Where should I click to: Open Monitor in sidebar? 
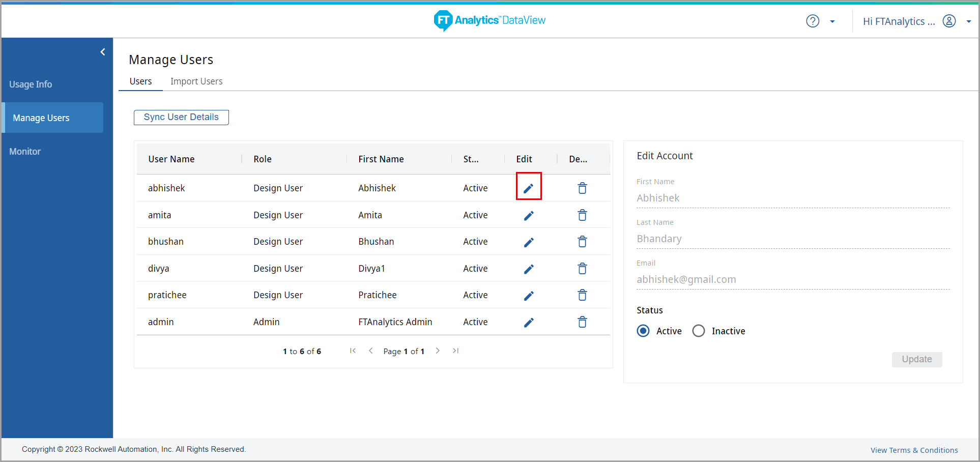pos(25,152)
